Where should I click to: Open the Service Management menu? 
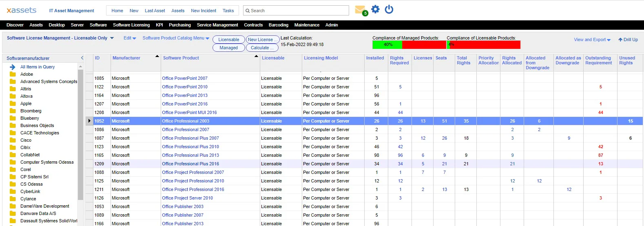[217, 25]
